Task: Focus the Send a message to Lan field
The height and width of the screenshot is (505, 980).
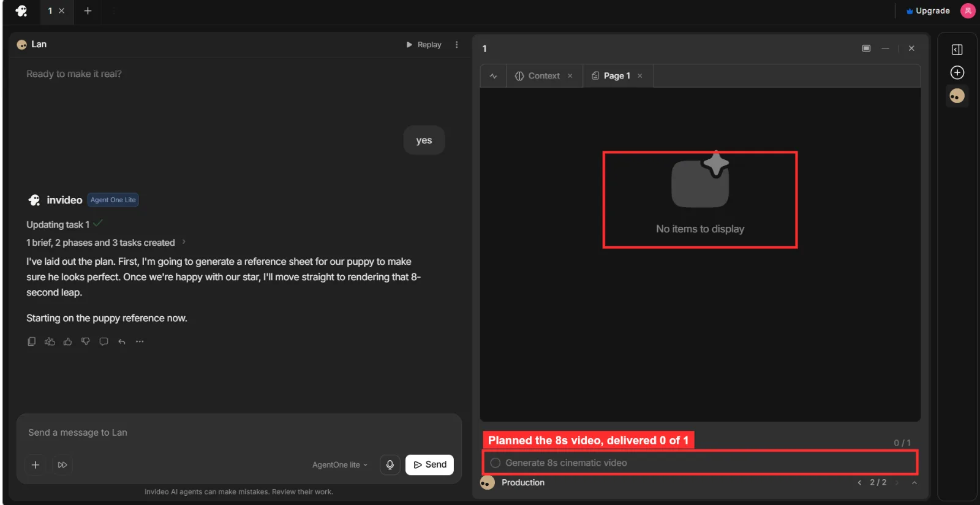Action: (x=239, y=433)
